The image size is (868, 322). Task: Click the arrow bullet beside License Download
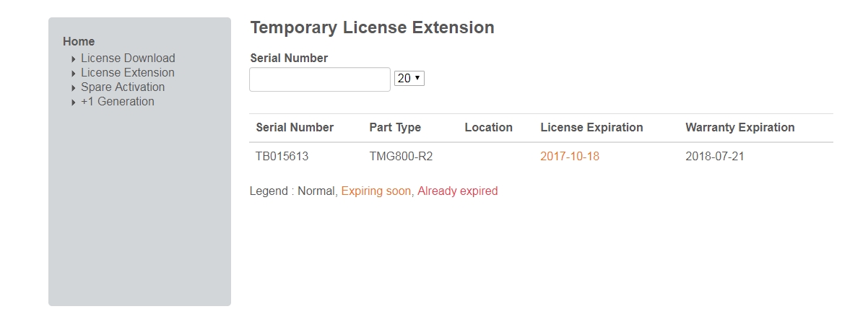(x=74, y=59)
